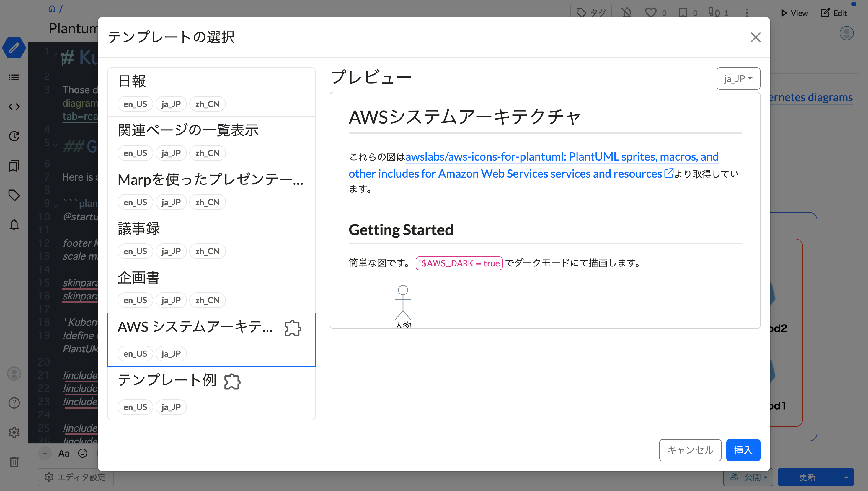Open the ja_JP preview language dropdown
868x491 pixels.
(738, 78)
